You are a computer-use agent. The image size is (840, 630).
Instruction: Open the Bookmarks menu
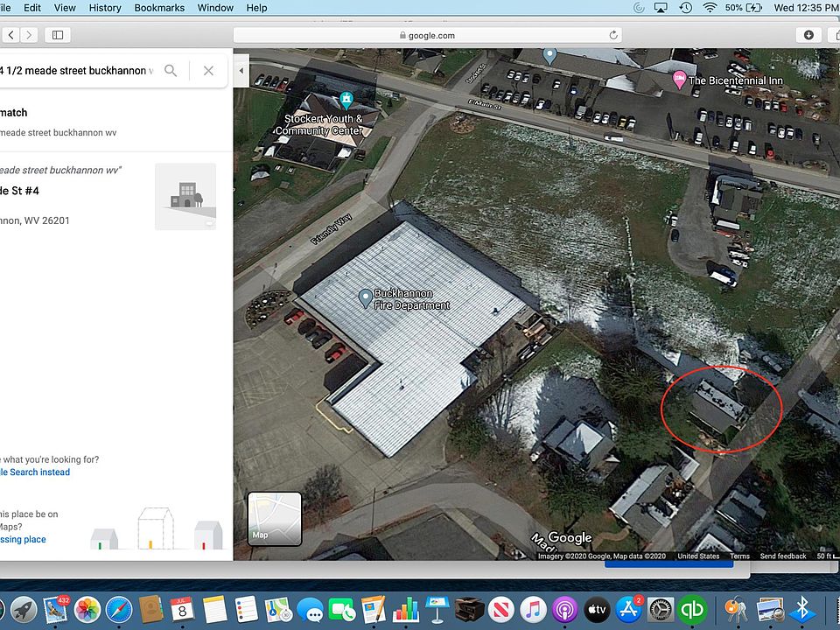click(x=159, y=8)
